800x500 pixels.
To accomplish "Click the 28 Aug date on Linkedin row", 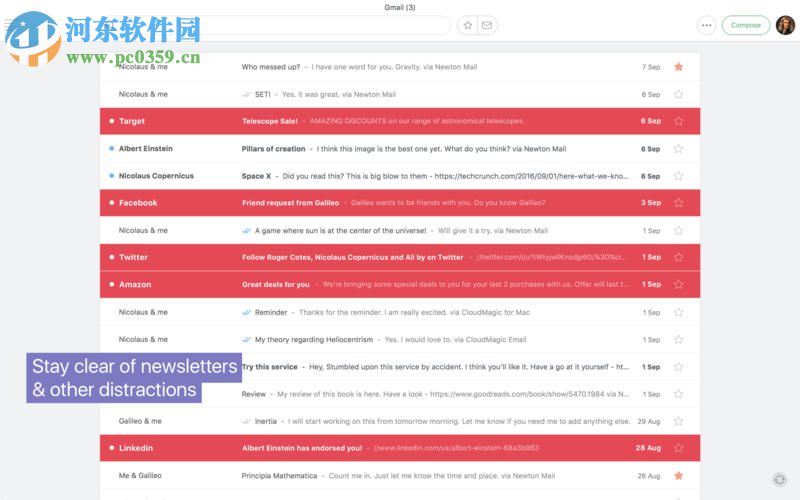I will pyautogui.click(x=648, y=448).
